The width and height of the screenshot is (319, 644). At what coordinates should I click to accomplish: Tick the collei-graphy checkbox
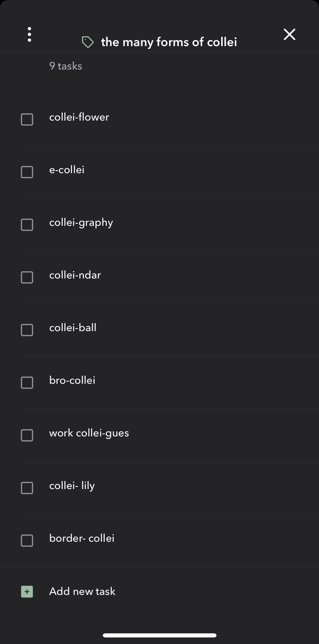pos(27,225)
